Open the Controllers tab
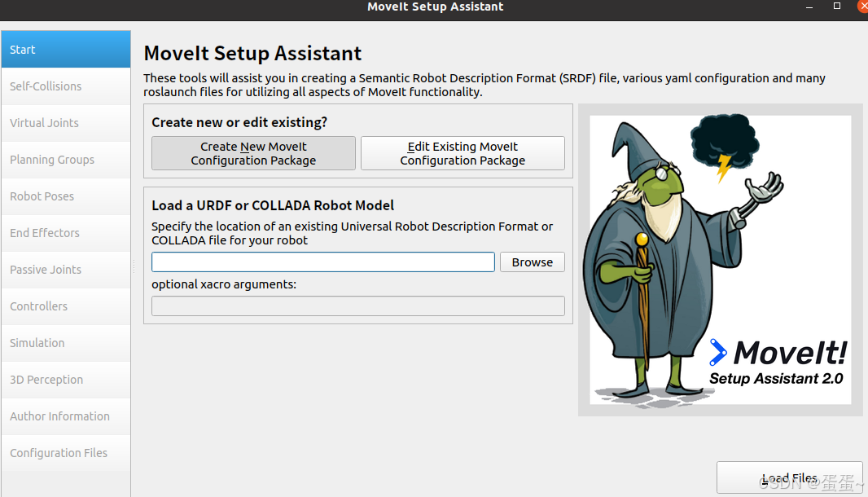868x497 pixels. [x=66, y=306]
